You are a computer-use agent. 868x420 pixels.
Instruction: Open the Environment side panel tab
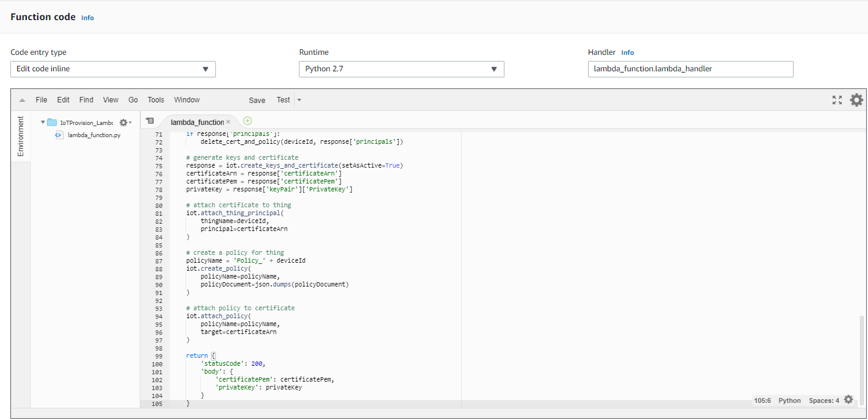coord(21,137)
